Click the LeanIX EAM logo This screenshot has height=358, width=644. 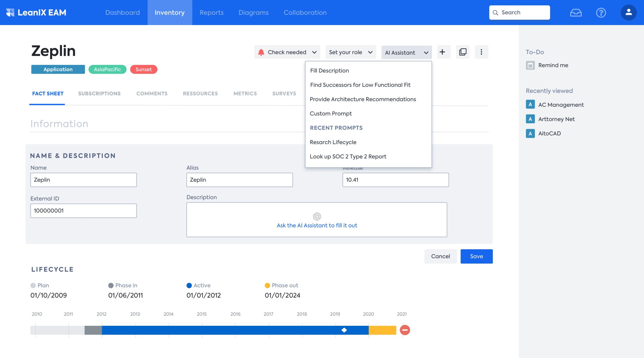[x=36, y=12]
